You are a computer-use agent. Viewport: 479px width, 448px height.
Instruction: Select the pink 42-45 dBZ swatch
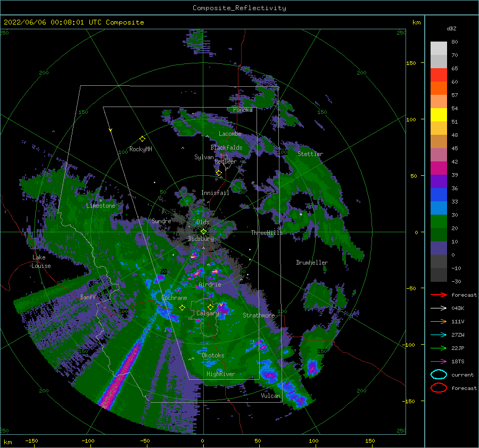click(x=439, y=154)
